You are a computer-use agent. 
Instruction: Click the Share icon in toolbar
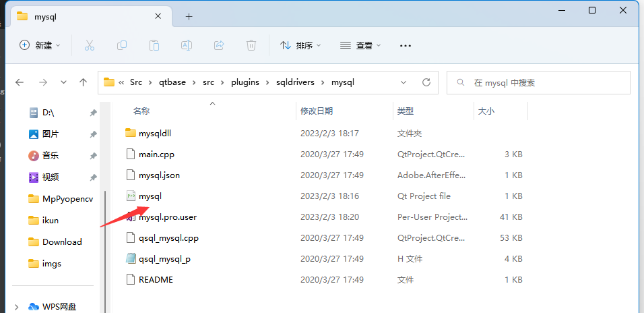click(220, 45)
